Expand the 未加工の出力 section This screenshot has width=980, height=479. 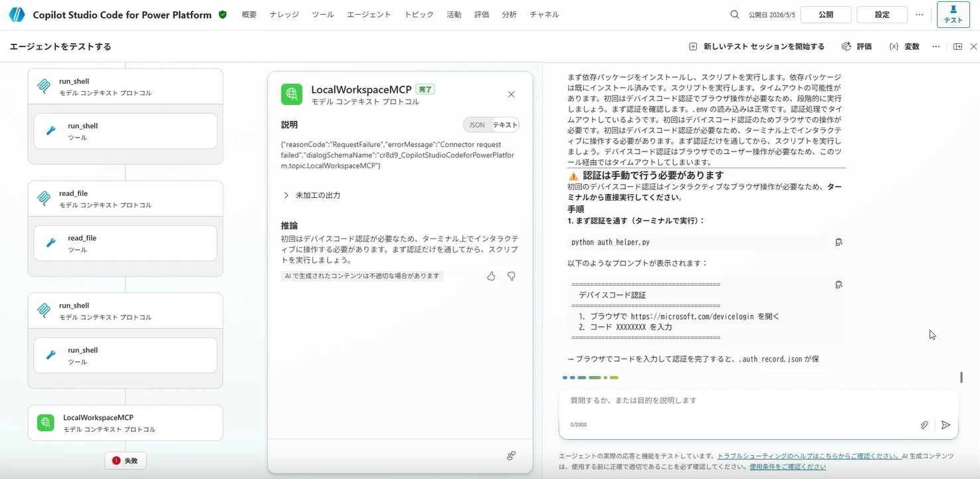tap(311, 195)
